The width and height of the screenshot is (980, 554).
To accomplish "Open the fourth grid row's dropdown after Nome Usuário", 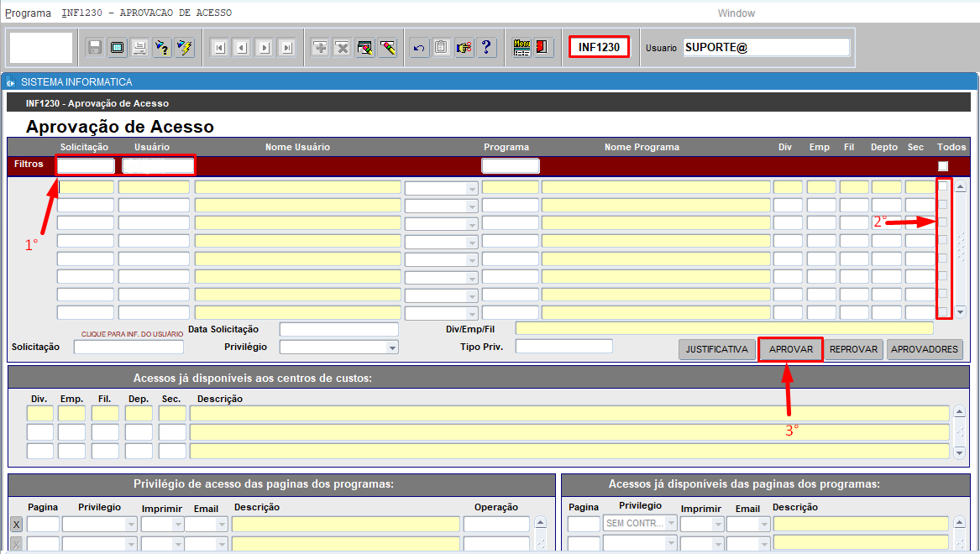I will tap(472, 242).
